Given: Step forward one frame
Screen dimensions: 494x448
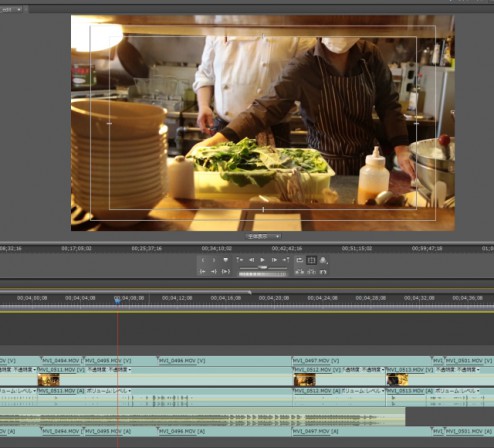Looking at the screenshot, I should tap(274, 260).
